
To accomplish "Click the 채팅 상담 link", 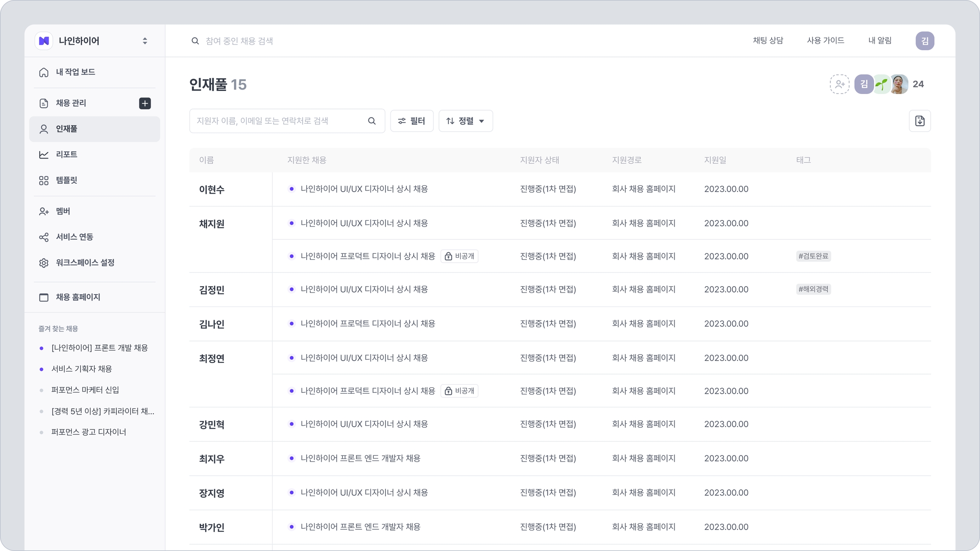I will point(768,41).
